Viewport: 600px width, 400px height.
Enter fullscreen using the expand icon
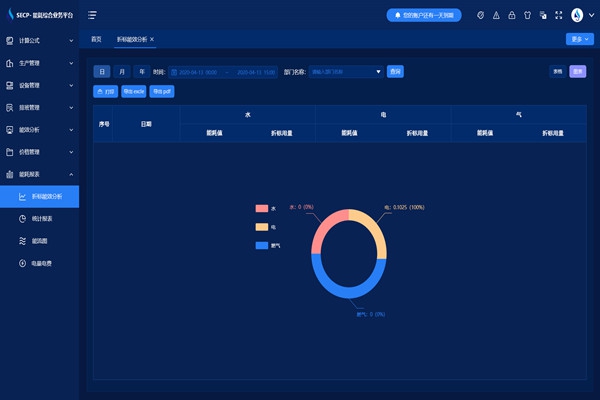pos(557,15)
